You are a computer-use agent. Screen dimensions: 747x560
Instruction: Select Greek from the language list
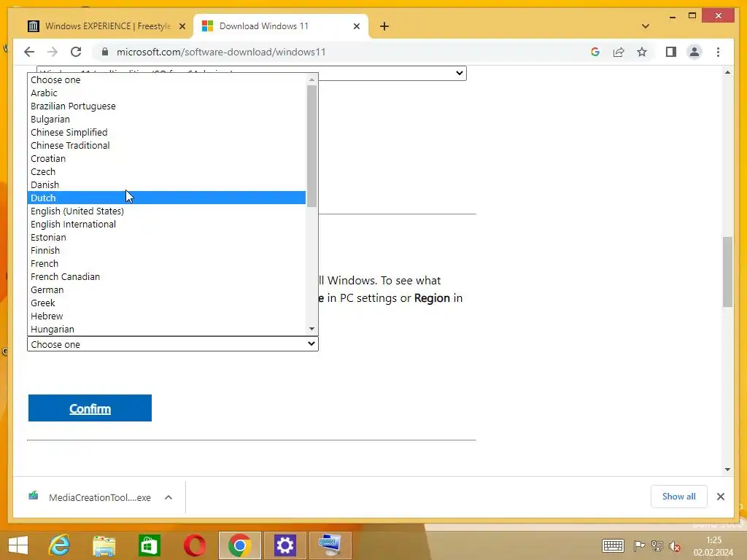pos(166,303)
